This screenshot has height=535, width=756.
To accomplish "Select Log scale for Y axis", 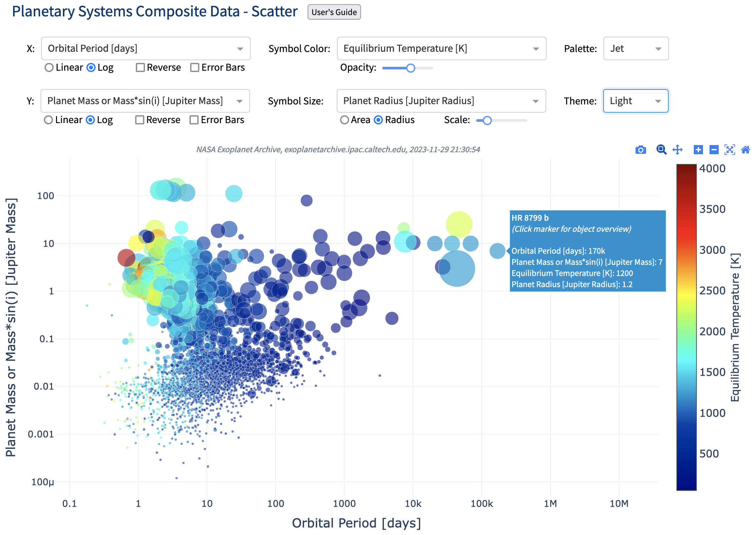I will coord(90,120).
